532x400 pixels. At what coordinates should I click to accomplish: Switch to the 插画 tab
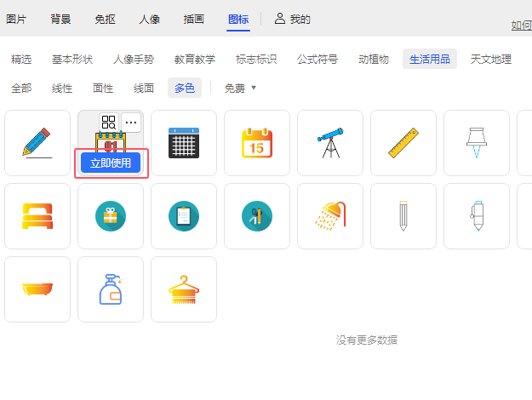(194, 20)
